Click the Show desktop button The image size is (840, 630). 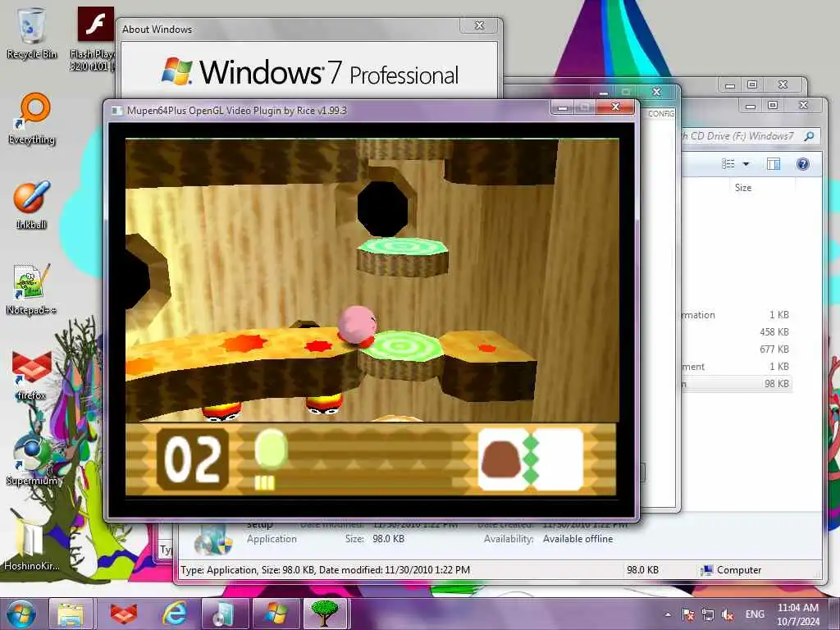836,614
